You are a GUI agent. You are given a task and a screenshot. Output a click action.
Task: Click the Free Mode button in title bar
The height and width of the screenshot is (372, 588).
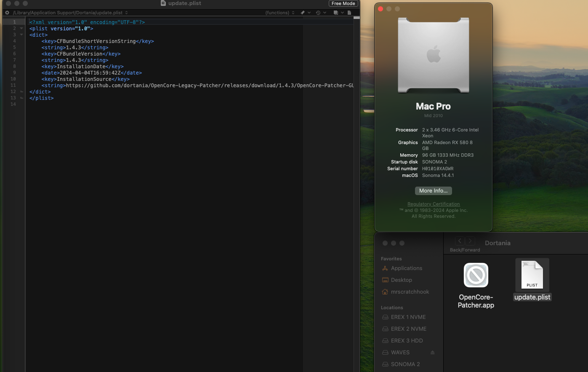[343, 3]
